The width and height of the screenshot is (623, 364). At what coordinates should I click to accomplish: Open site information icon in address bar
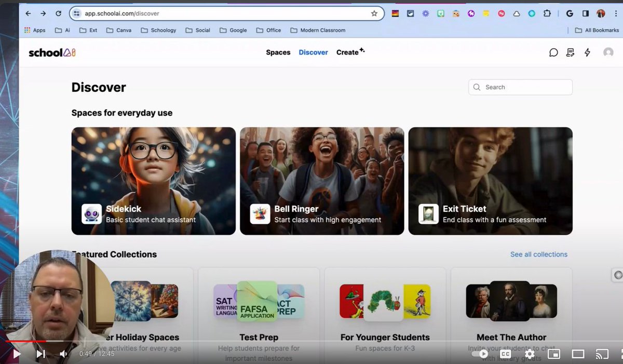[76, 14]
